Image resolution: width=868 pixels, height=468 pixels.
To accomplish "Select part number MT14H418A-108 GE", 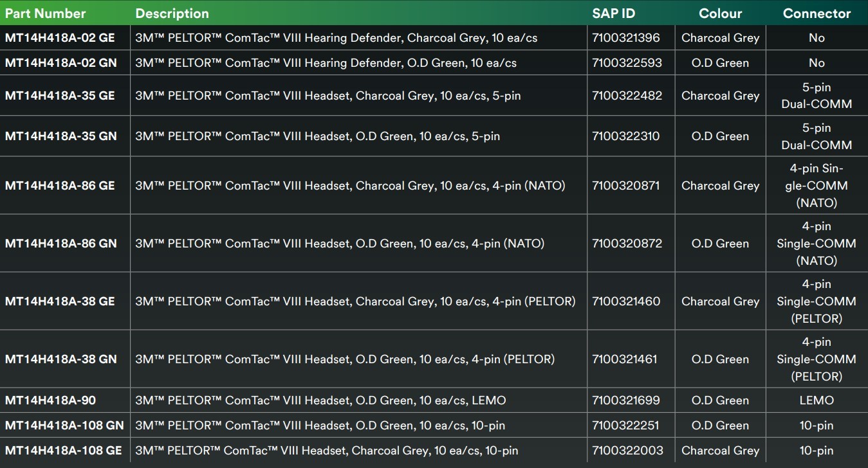I will 63,451.
